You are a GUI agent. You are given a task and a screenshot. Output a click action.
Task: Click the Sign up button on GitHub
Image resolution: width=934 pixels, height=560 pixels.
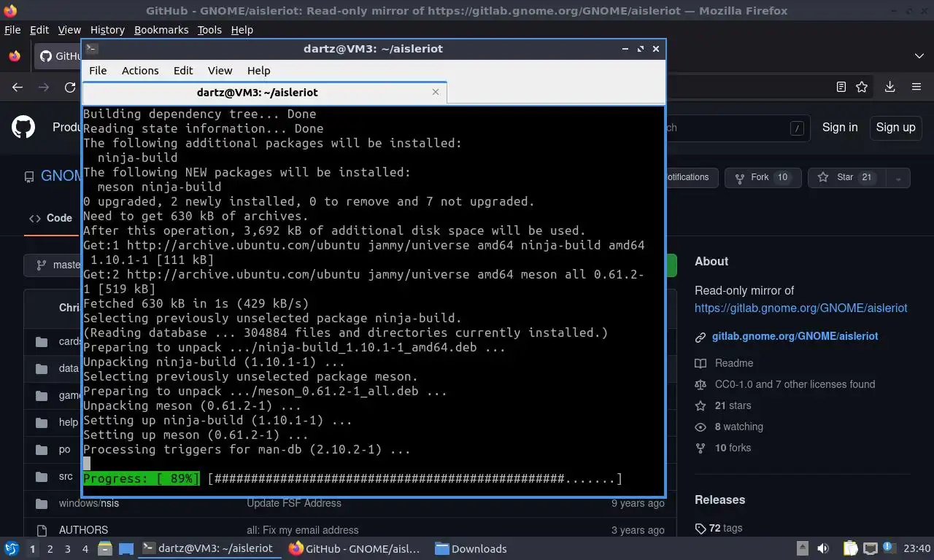895,127
